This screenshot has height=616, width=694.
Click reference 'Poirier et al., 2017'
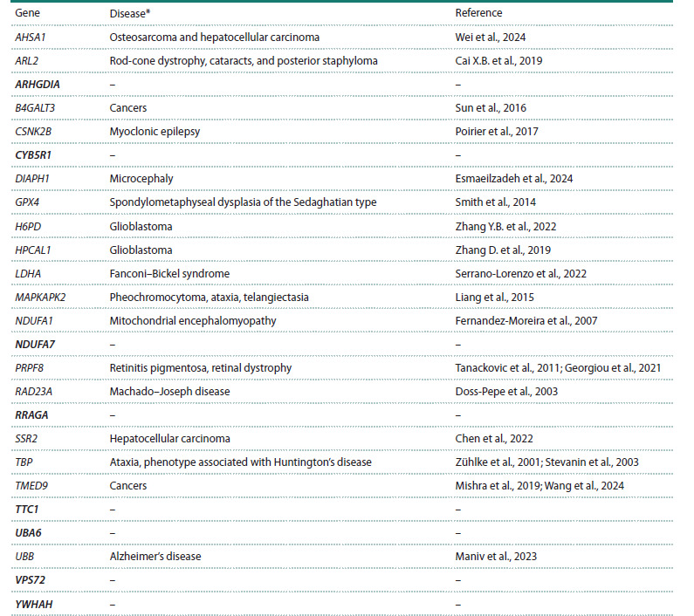point(497,132)
